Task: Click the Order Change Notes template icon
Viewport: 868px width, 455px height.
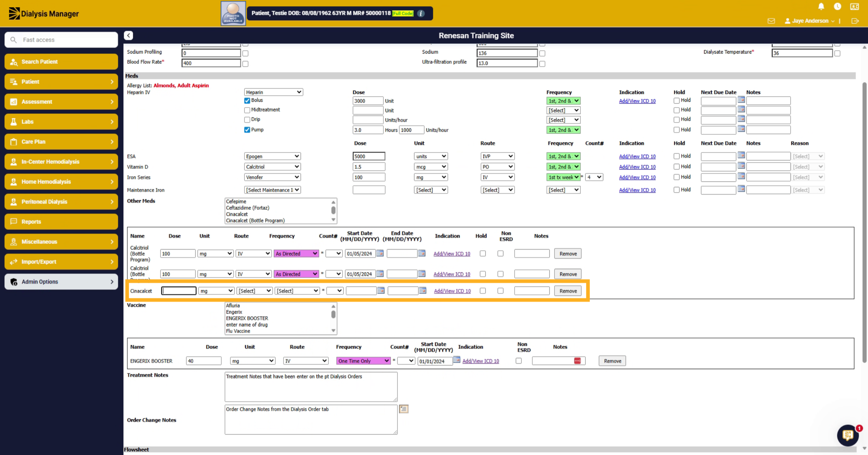Action: point(404,409)
